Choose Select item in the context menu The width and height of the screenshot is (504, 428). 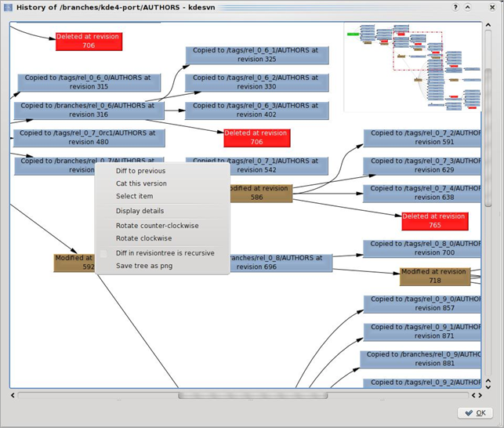(134, 196)
